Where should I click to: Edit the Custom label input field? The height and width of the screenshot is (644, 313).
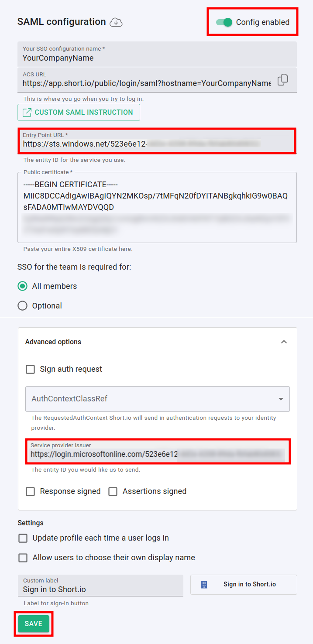click(100, 589)
